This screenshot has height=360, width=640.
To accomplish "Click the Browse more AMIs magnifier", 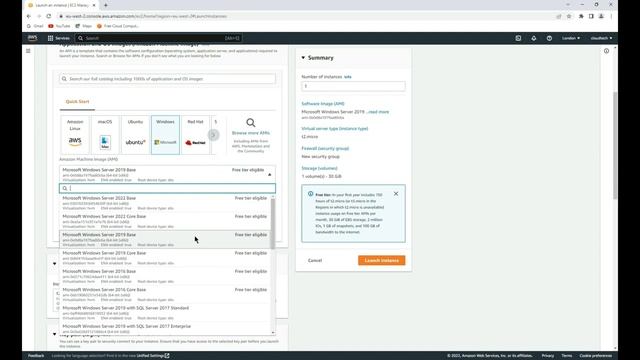I will click(251, 123).
